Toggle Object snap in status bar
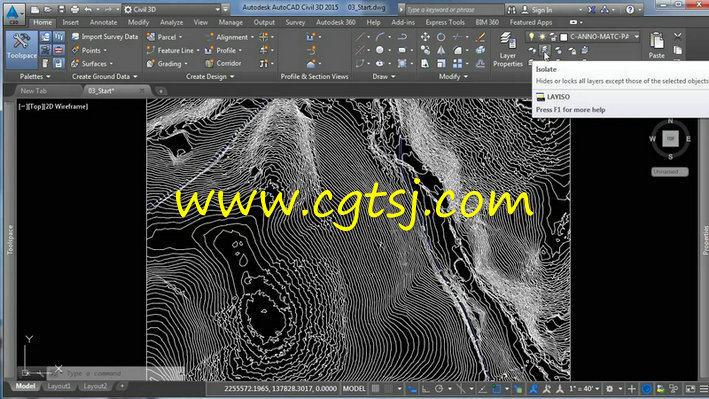The image size is (709, 399). coord(496,389)
